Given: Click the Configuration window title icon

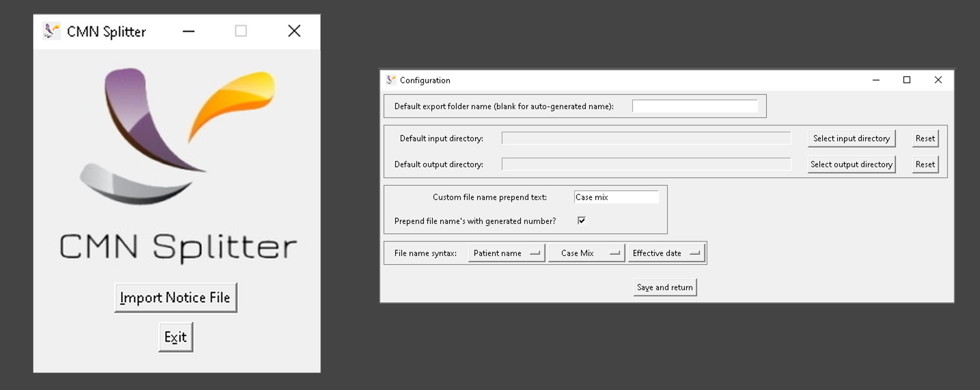Looking at the screenshot, I should (x=391, y=80).
